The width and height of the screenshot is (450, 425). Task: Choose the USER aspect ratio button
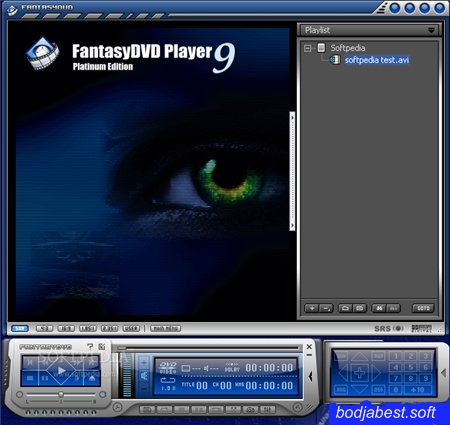(131, 328)
